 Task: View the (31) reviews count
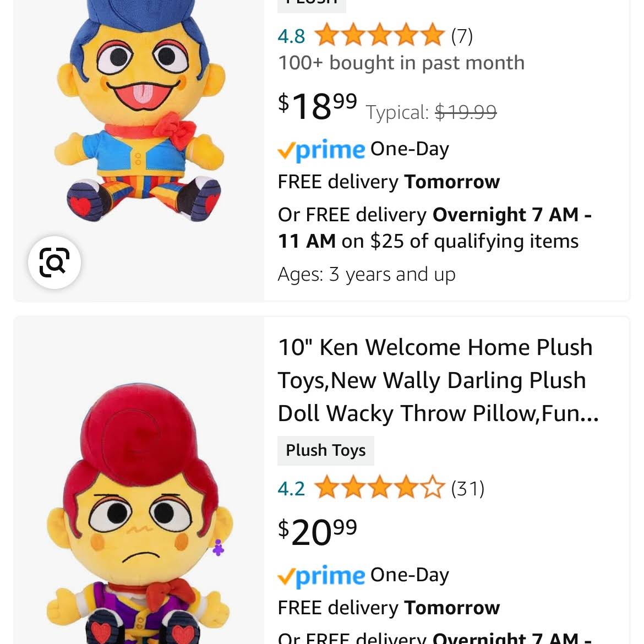point(467,489)
